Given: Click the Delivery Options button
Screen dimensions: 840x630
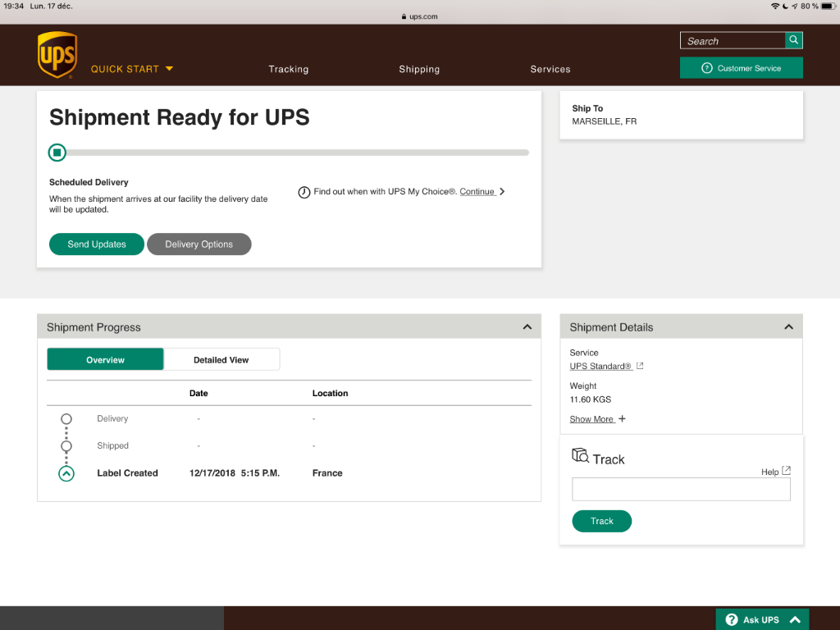Looking at the screenshot, I should (x=199, y=244).
